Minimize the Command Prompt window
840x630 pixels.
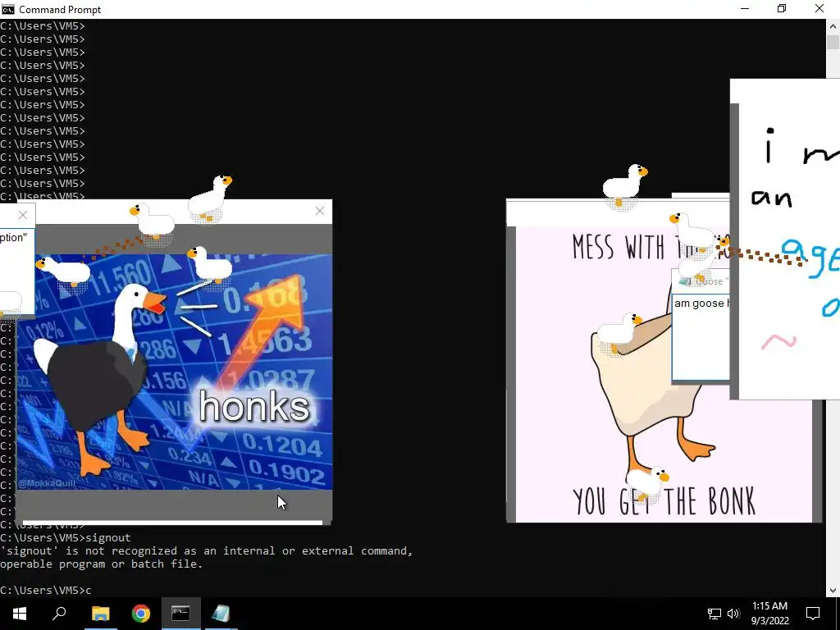coord(745,9)
